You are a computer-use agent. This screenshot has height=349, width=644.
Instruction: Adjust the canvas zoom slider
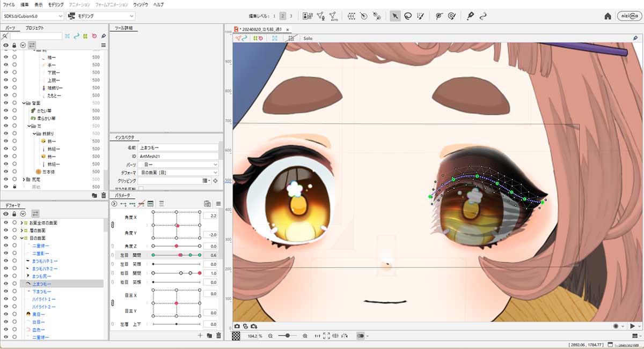(288, 336)
